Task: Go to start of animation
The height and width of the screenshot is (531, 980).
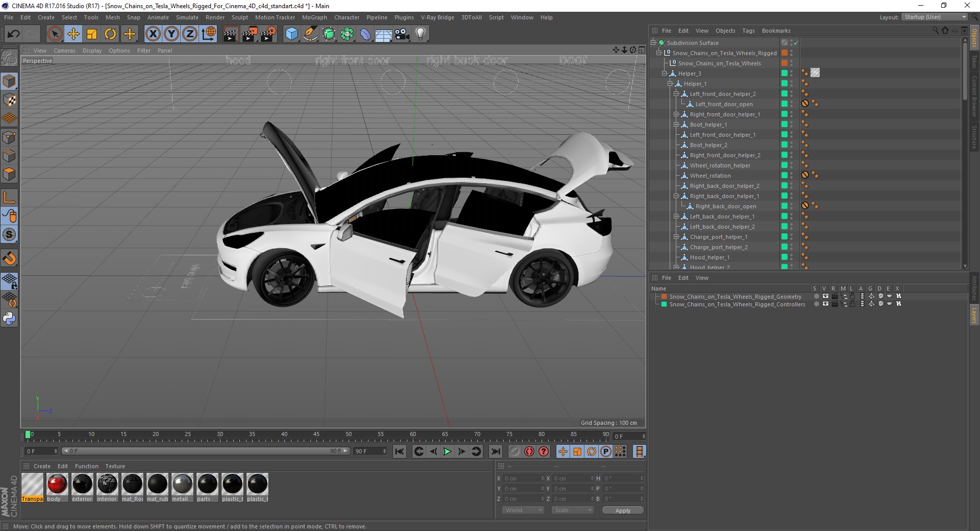Action: [400, 451]
